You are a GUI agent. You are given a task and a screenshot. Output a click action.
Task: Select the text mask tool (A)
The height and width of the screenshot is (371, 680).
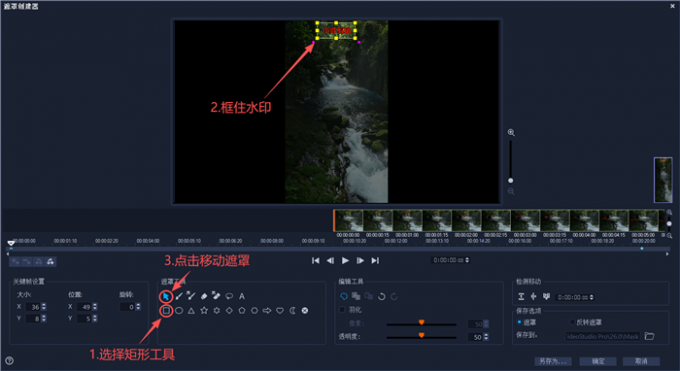[x=242, y=296]
